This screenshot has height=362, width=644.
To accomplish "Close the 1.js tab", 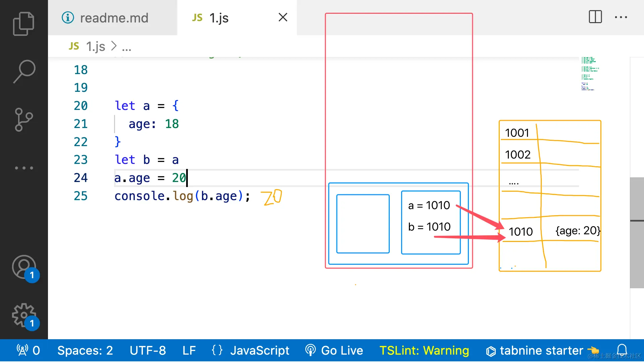I will pyautogui.click(x=283, y=17).
